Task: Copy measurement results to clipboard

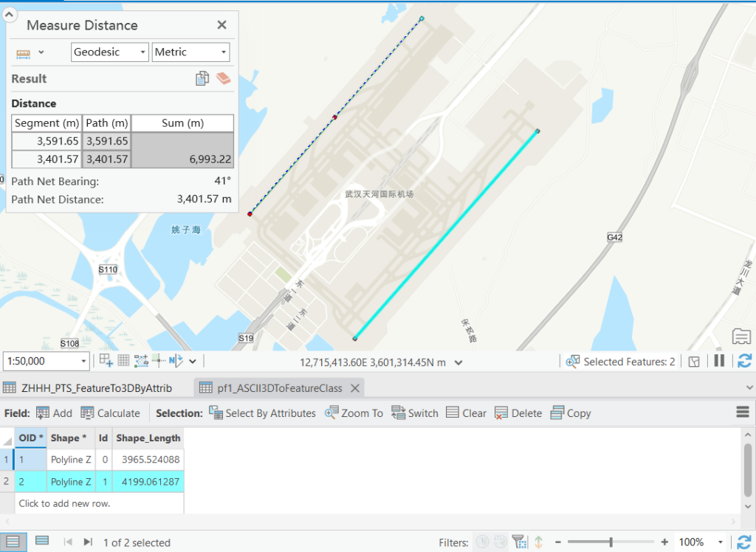Action: coord(202,78)
